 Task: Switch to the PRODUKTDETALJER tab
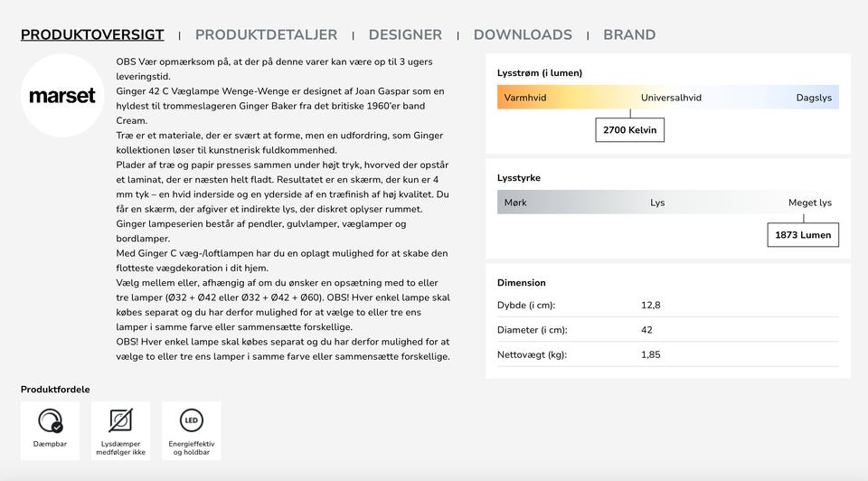[266, 35]
